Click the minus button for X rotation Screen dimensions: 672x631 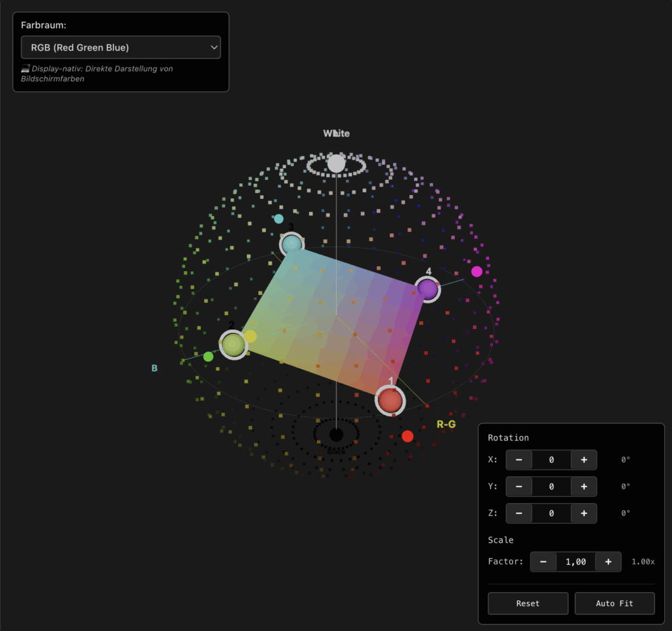click(519, 460)
